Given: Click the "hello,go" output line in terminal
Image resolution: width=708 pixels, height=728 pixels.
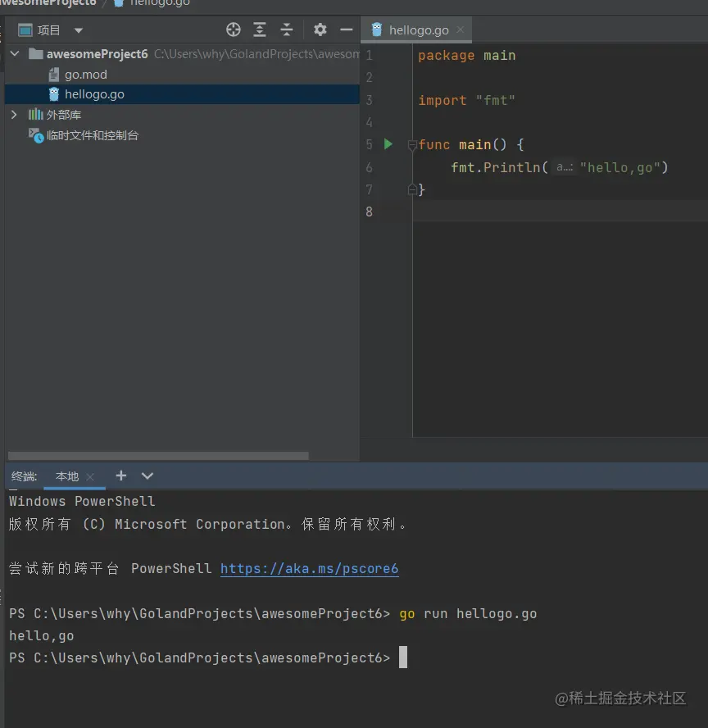Looking at the screenshot, I should coord(41,635).
